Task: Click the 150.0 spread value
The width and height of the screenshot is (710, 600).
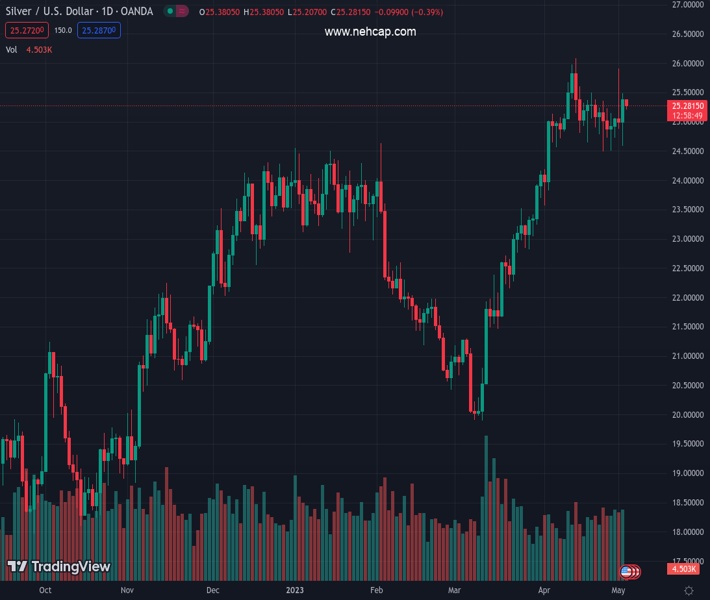Action: click(62, 31)
